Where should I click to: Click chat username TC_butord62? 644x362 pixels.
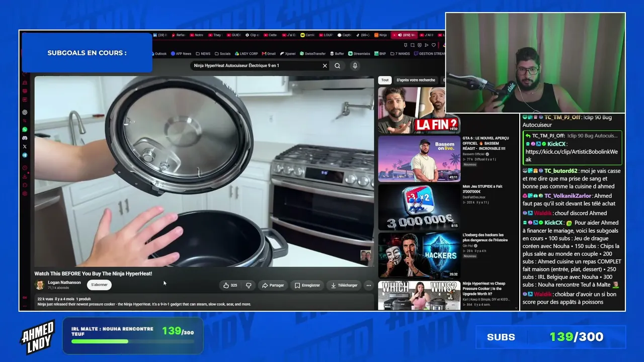pos(561,171)
